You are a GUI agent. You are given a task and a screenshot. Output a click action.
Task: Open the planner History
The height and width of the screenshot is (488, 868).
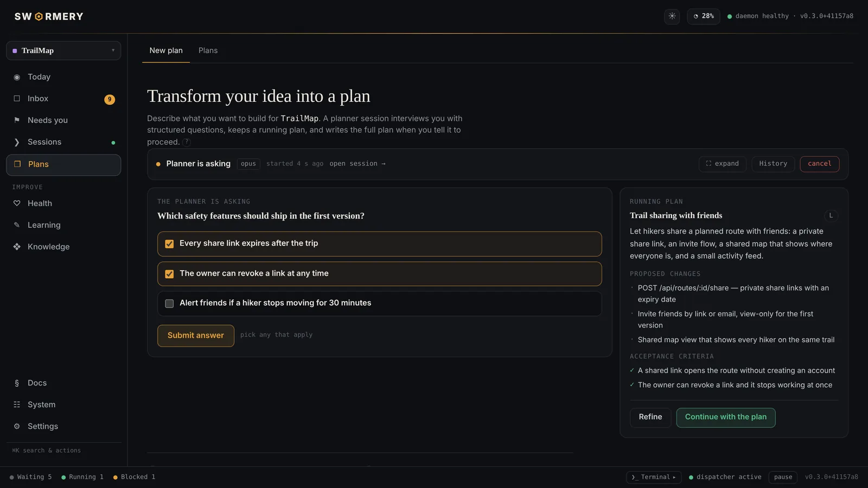click(x=773, y=164)
